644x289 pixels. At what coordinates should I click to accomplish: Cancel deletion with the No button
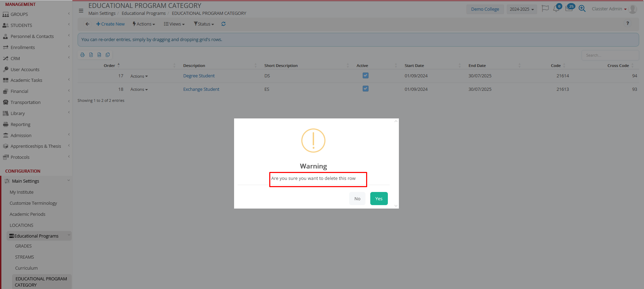tap(357, 199)
